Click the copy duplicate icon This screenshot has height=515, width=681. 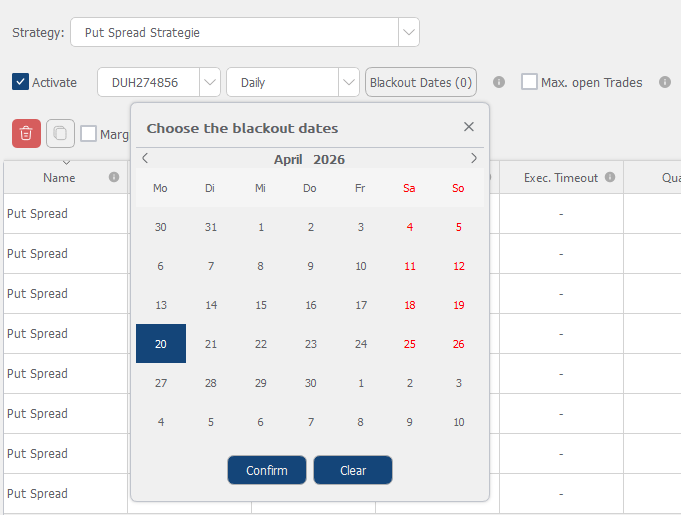pyautogui.click(x=60, y=133)
